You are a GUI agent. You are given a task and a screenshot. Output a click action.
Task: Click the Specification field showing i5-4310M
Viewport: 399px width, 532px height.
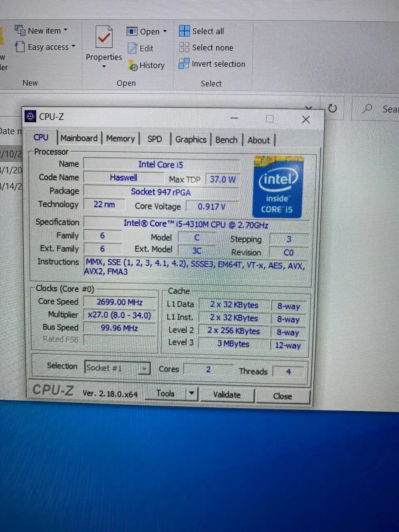click(x=196, y=224)
